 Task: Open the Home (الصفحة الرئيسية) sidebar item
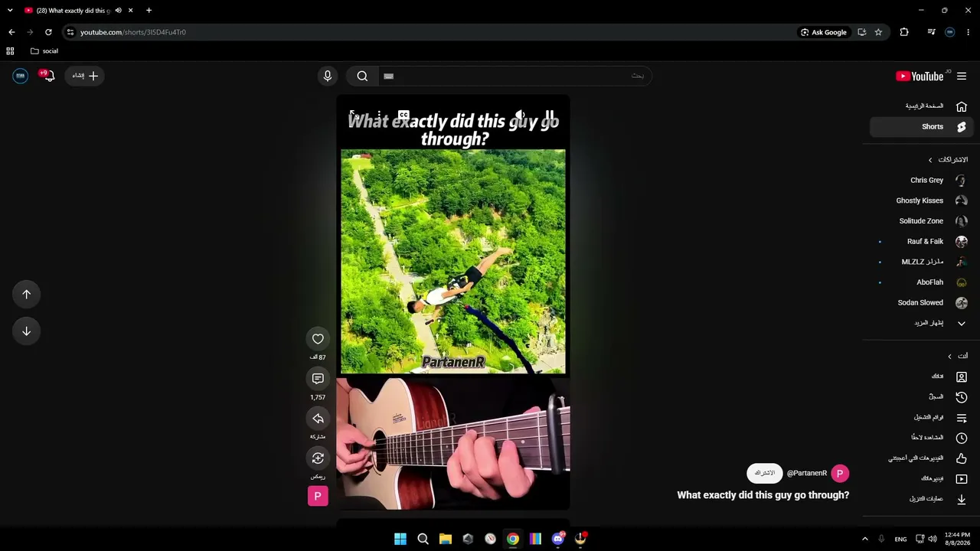pos(921,106)
